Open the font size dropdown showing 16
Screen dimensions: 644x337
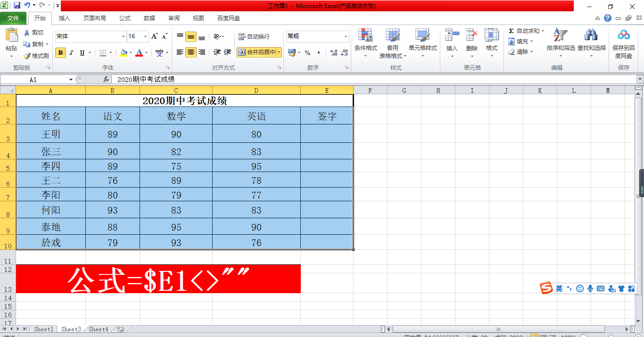(x=146, y=36)
